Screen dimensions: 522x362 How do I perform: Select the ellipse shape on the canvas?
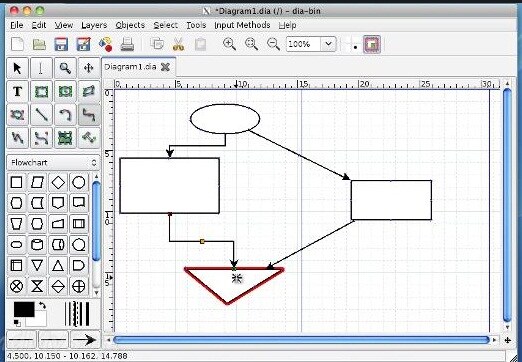pos(225,119)
